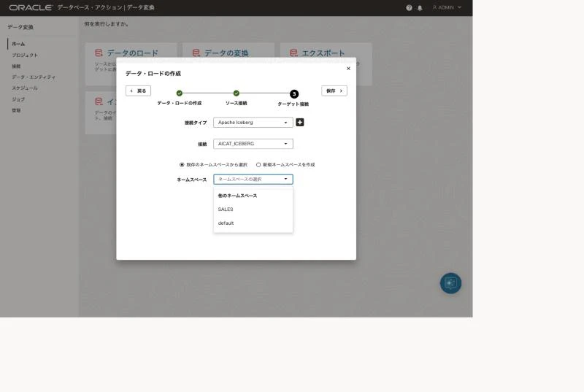
Task: Click step two source connection checkmark
Action: (236, 93)
